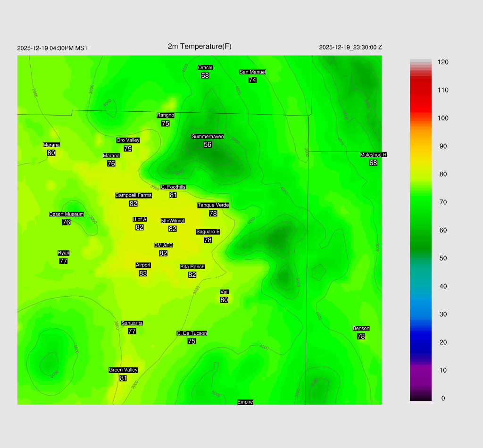
Task: Click the Desert Museum station label
Action: (x=67, y=215)
